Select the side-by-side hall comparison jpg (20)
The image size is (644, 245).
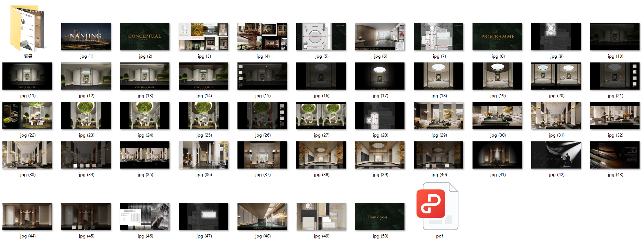tap(556, 76)
